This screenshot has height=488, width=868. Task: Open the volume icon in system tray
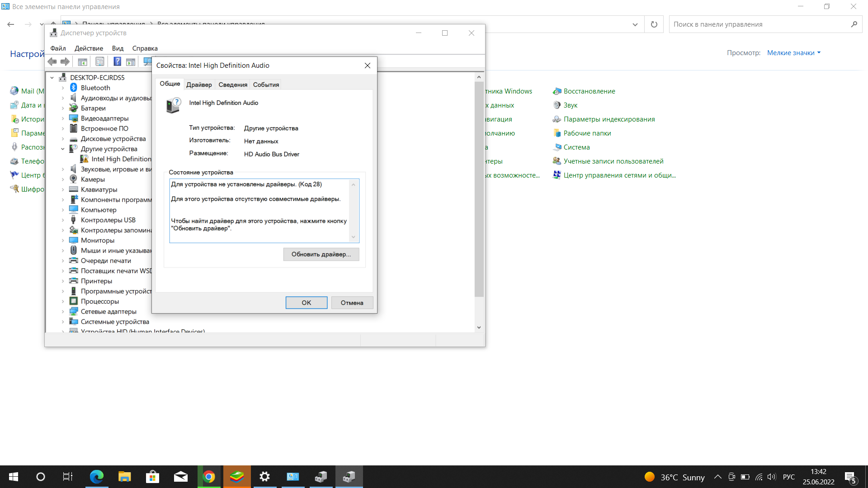[771, 477]
